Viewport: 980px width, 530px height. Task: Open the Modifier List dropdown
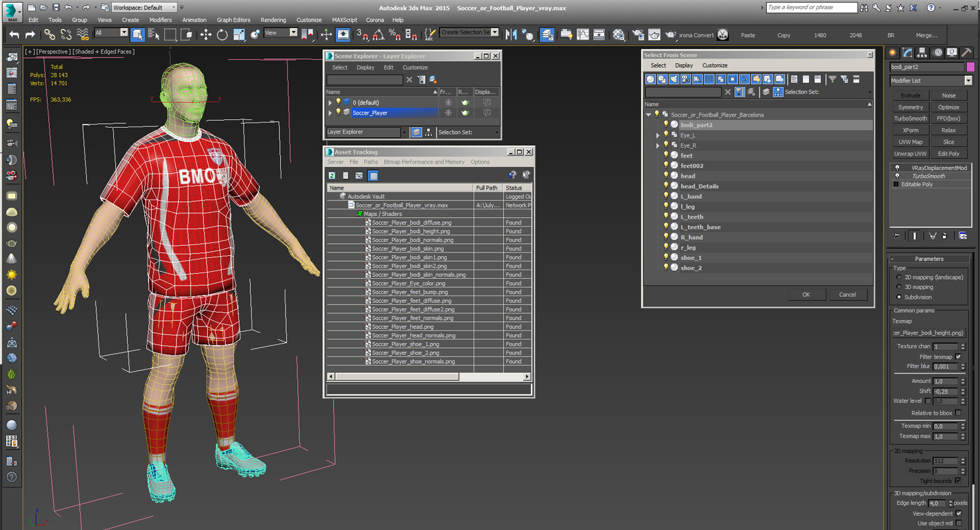[x=968, y=81]
